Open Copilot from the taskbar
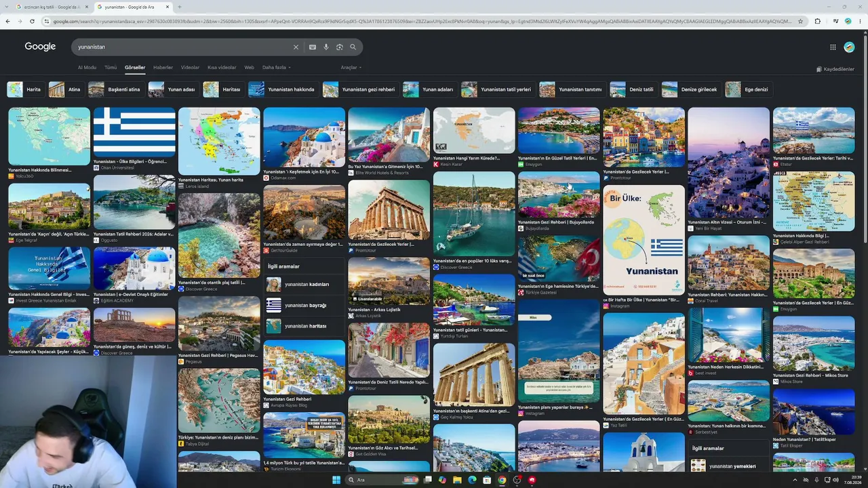The height and width of the screenshot is (488, 868). coord(442,480)
